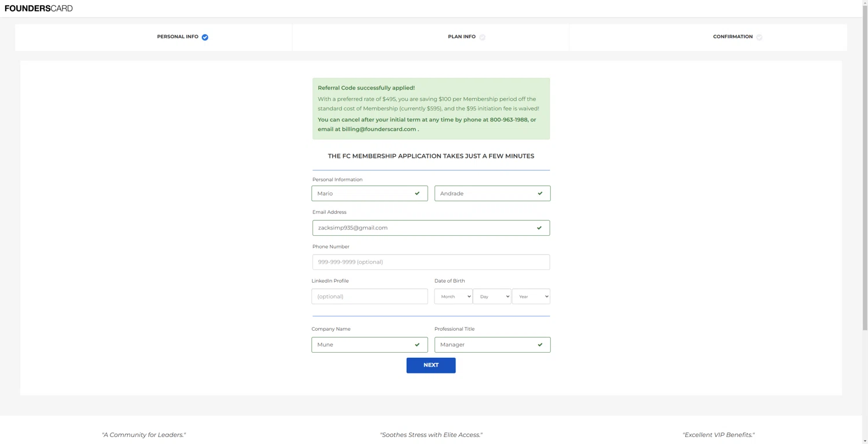Click into the first name field containing Mario
Screen dimensions: 868x444
369,193
